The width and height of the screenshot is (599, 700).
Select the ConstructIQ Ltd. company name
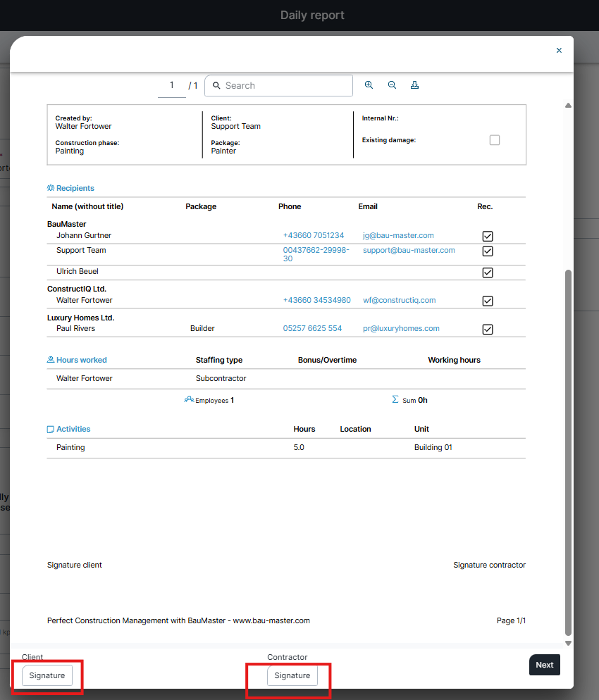point(77,289)
